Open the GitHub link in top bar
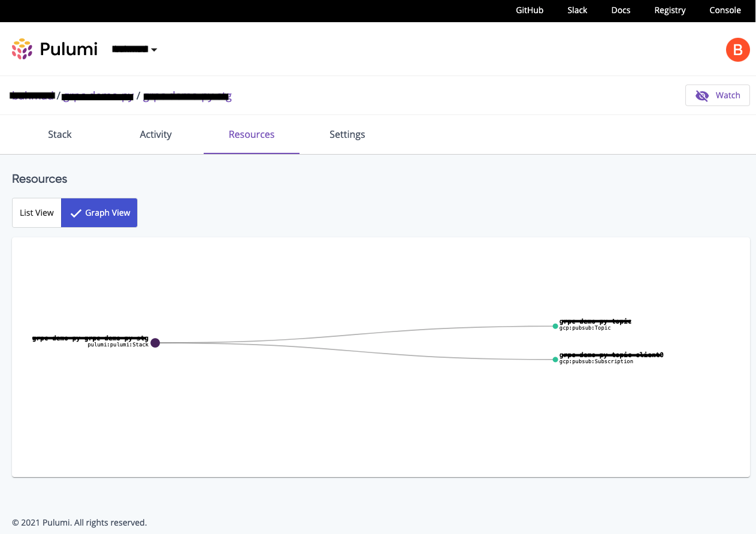This screenshot has width=756, height=534. pos(530,10)
